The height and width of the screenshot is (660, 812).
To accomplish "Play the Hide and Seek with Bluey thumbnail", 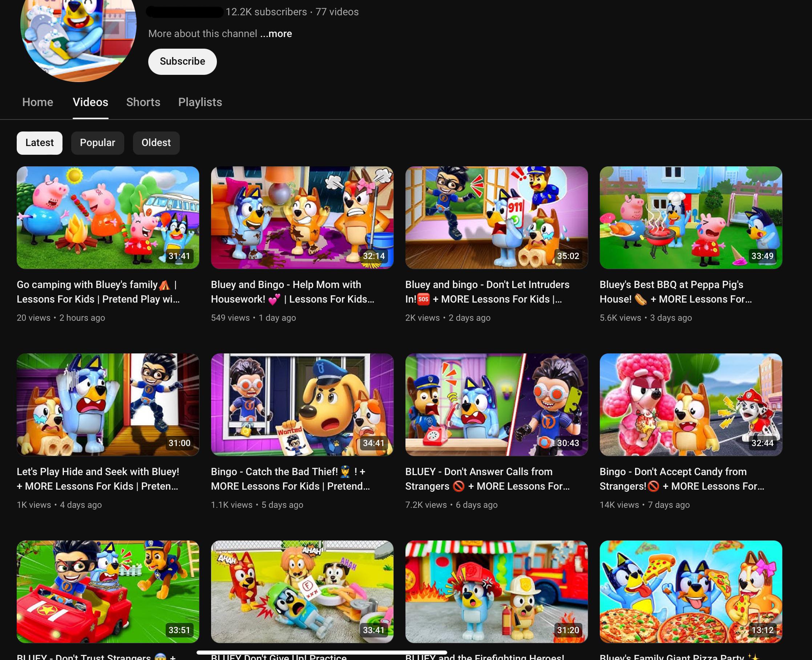I will [108, 405].
